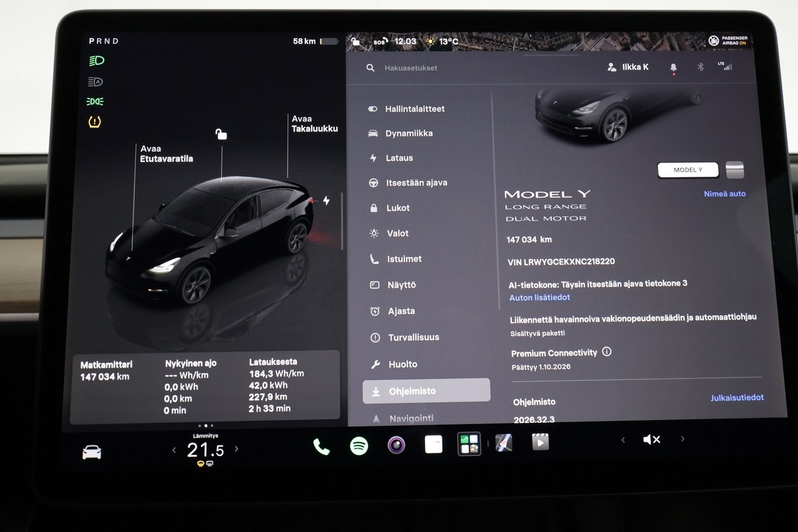Tap the 58 km battery range indicator
This screenshot has height=532, width=798.
click(315, 41)
